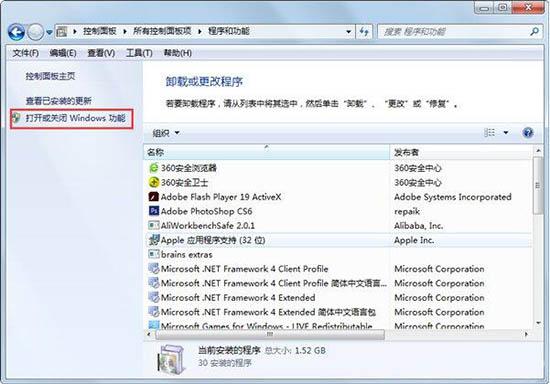550x384 pixels.
Task: Select .NET 4 Client Profile 简体中文 icon
Action: (x=154, y=283)
